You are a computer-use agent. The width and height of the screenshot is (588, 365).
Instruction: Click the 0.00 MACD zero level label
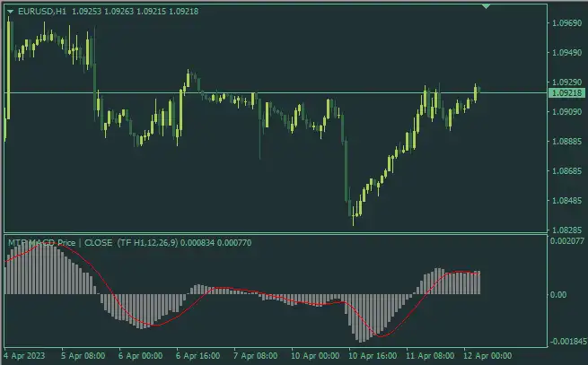[558, 295]
